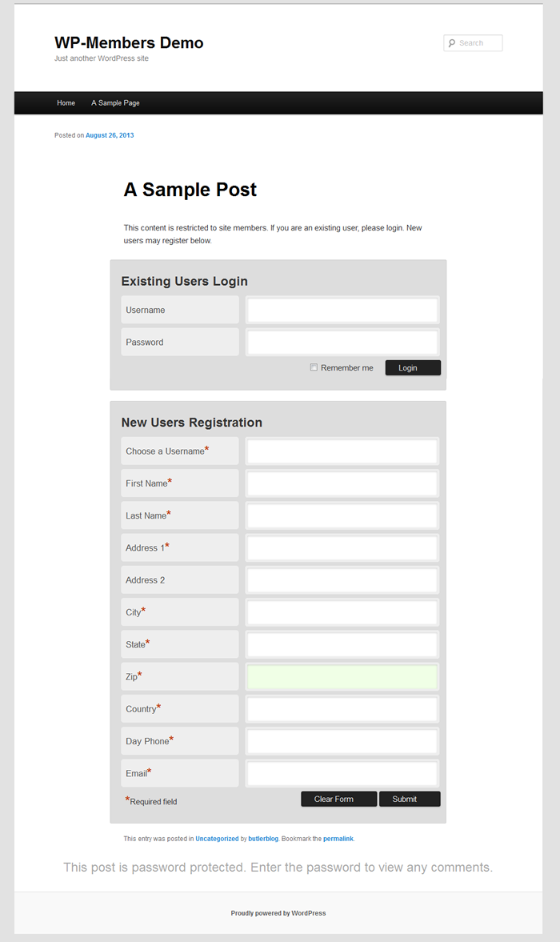Open the August 26, 2013 date link
The height and width of the screenshot is (942, 560).
tap(110, 135)
